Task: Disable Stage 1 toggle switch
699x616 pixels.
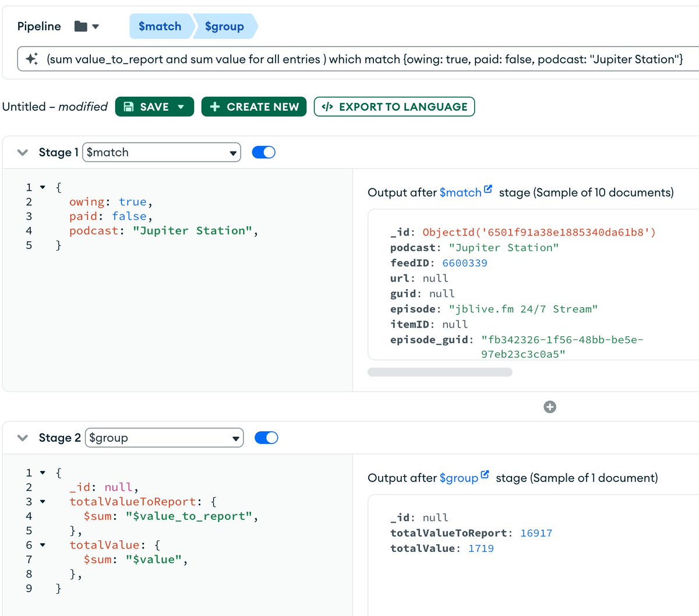Action: [263, 152]
